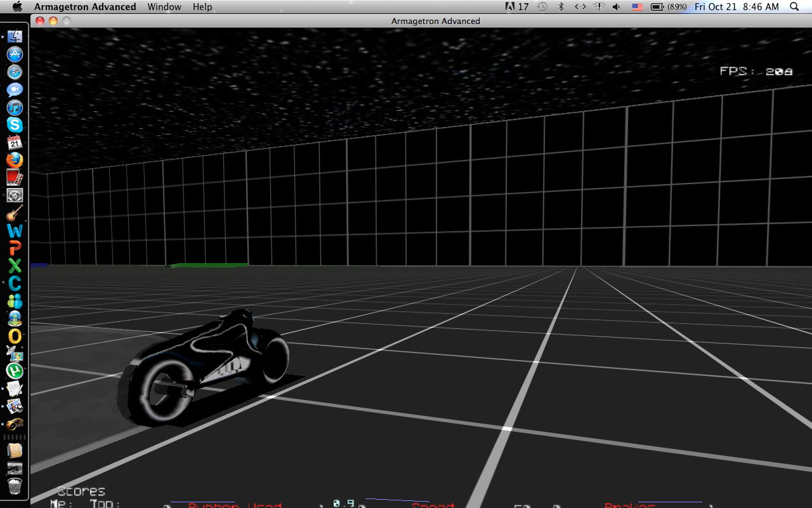
Task: Click the Armagetron Advanced application menu
Action: click(x=85, y=7)
